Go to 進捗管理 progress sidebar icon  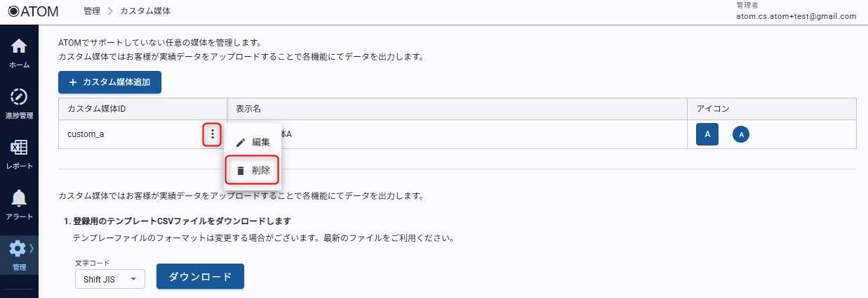[x=19, y=103]
